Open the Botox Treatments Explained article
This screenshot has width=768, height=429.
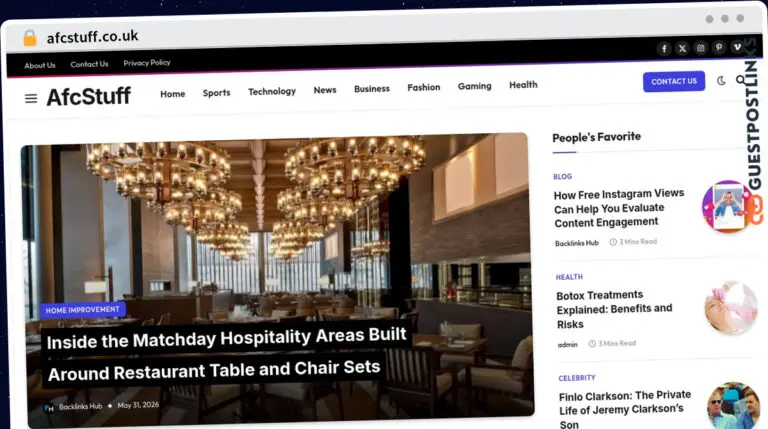coord(614,309)
